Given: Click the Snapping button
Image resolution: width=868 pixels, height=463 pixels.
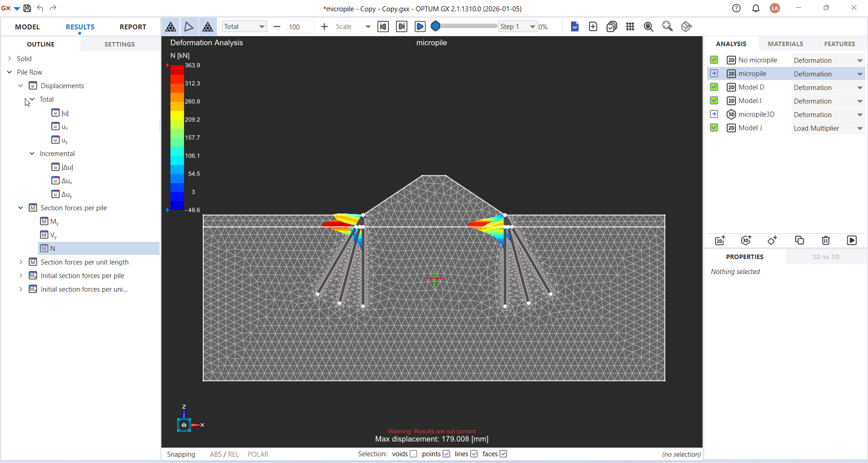Looking at the screenshot, I should pyautogui.click(x=181, y=454).
